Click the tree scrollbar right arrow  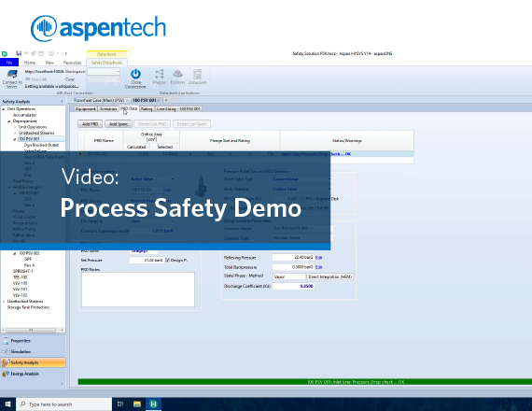(x=63, y=330)
